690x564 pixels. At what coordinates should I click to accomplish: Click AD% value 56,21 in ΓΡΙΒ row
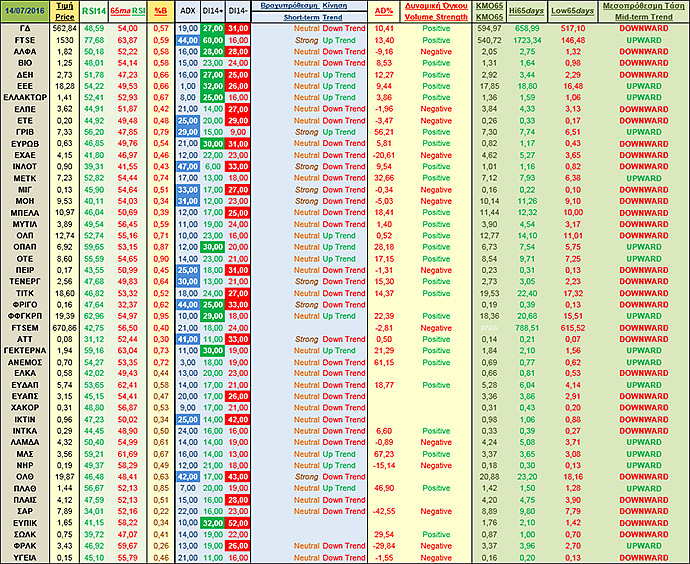pos(384,132)
